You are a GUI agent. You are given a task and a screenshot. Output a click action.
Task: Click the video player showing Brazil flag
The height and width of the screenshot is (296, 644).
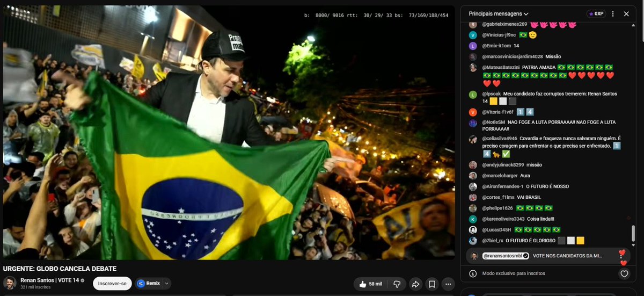click(x=229, y=133)
